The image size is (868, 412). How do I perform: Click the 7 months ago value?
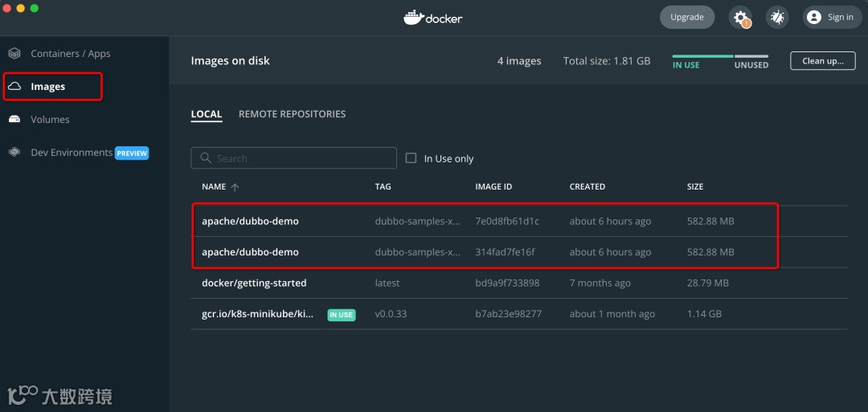(600, 284)
